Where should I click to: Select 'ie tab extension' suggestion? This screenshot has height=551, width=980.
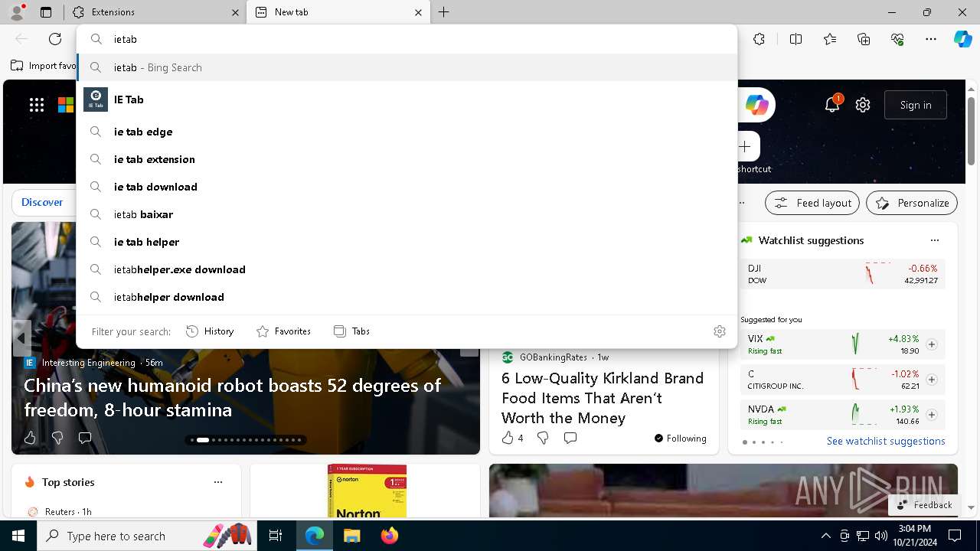(x=407, y=159)
